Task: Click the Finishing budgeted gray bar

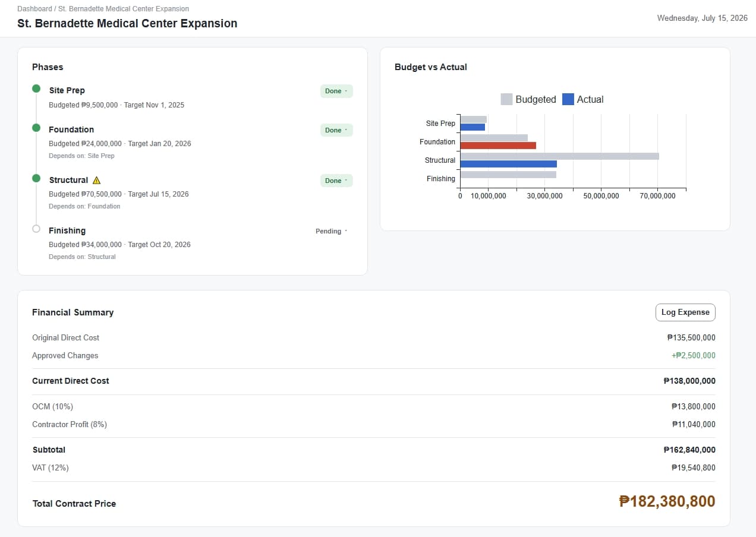Action: (508, 175)
